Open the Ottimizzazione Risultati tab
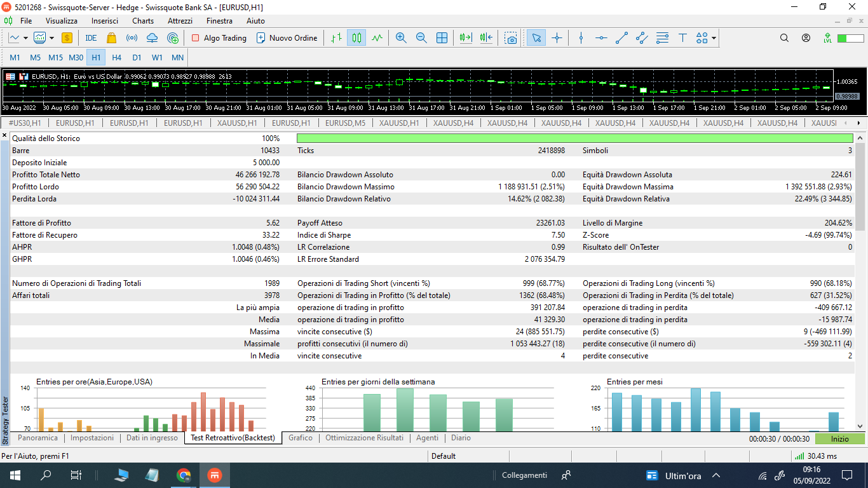 click(364, 438)
